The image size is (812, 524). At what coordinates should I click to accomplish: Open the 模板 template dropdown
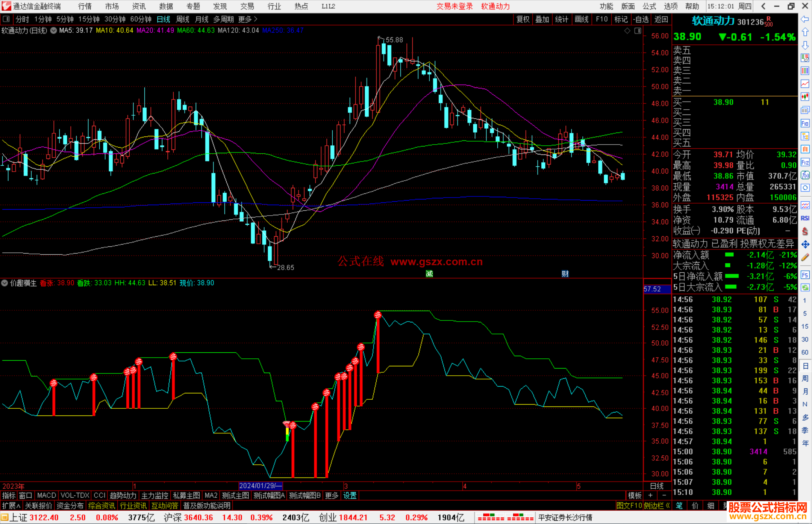[635, 495]
